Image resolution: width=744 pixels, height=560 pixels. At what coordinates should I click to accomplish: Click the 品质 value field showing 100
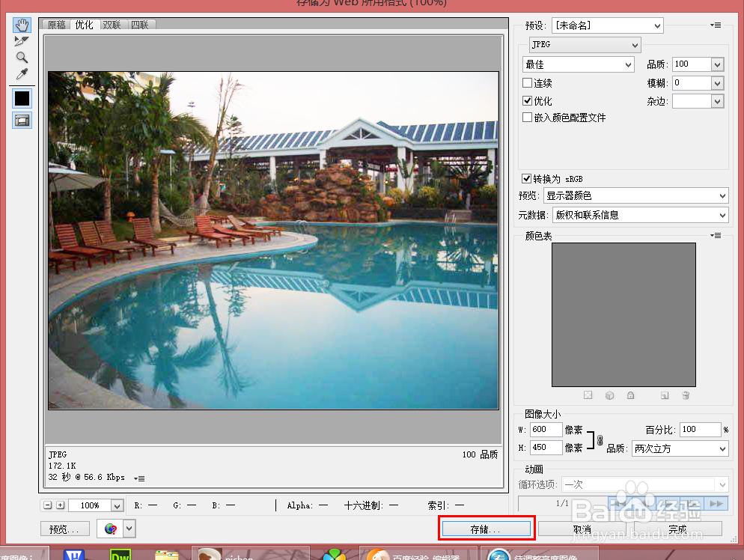(x=692, y=64)
